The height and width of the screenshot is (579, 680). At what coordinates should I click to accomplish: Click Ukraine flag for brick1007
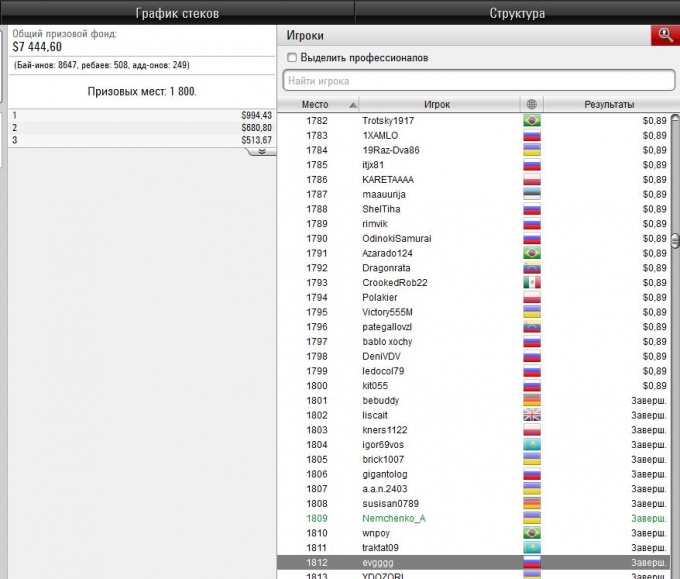click(532, 459)
